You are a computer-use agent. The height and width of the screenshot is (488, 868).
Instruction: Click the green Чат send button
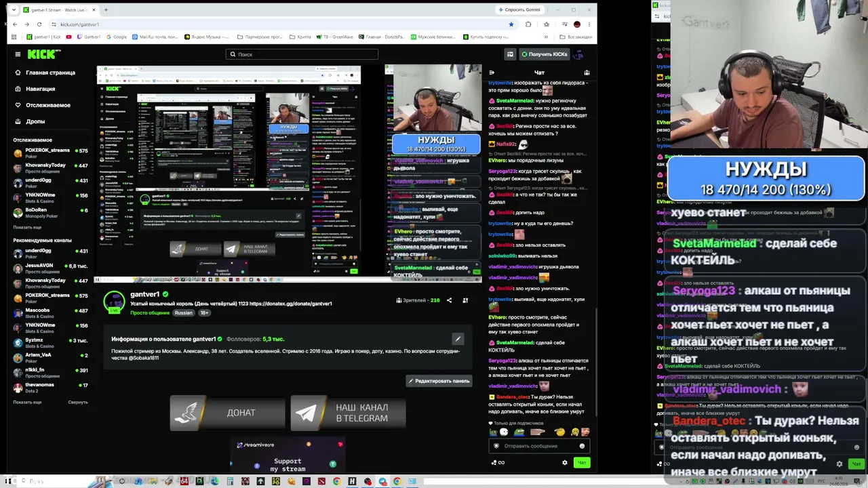(x=582, y=463)
